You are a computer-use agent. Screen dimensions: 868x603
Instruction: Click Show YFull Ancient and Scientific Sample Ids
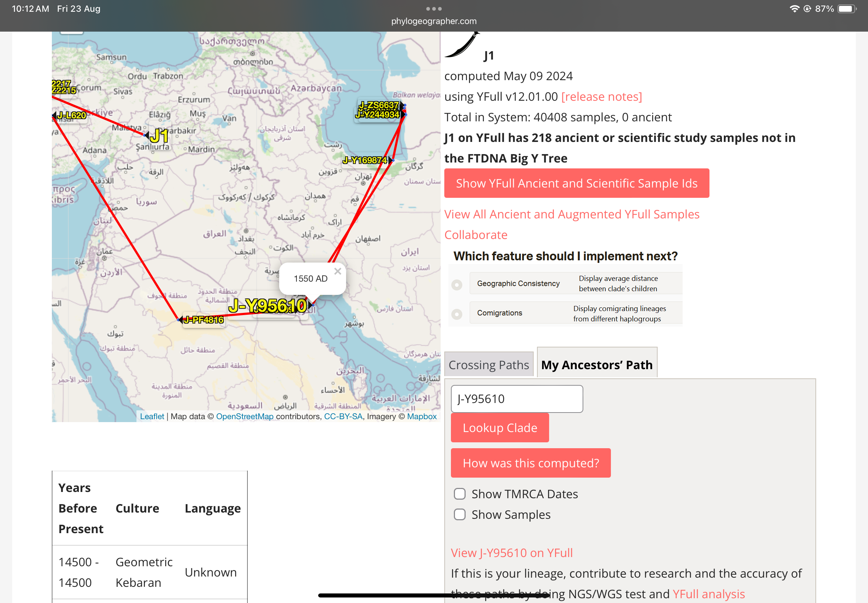pos(576,183)
